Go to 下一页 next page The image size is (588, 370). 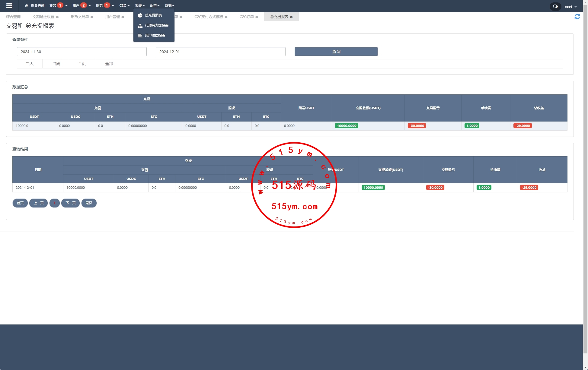pyautogui.click(x=70, y=203)
